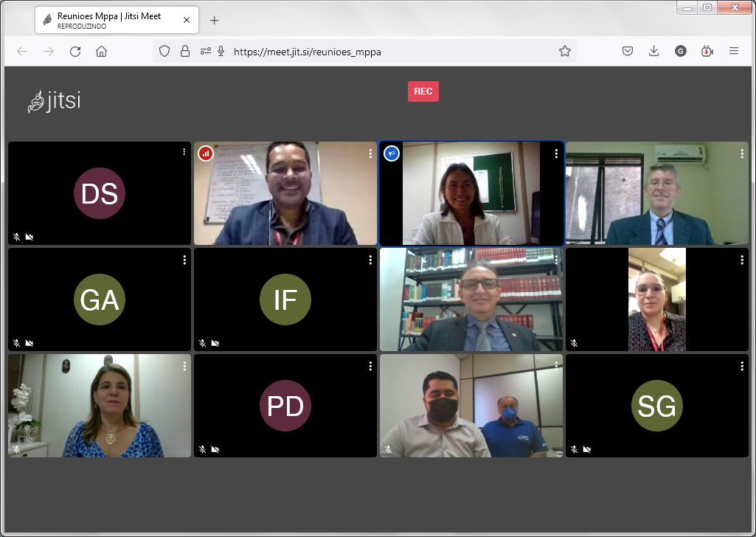Click the G extension icon in toolbar
Viewport: 756px width, 537px height.
coord(680,51)
